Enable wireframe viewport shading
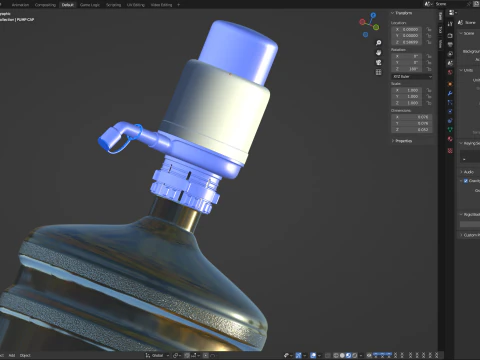Screen dimensions: 480x360 336,355
